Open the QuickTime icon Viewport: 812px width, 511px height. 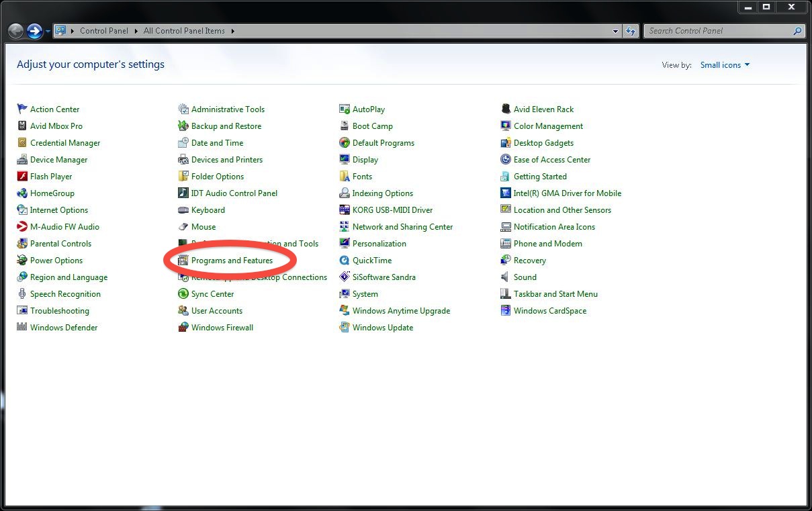[345, 261]
